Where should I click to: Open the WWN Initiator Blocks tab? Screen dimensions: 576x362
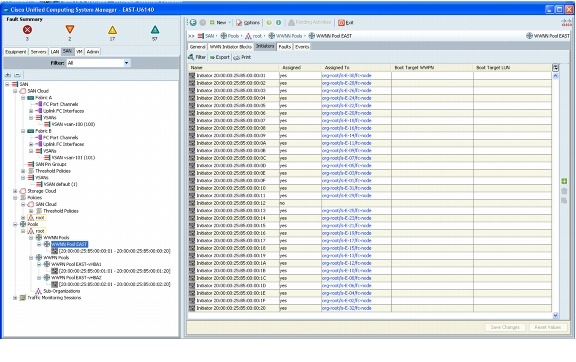[231, 47]
